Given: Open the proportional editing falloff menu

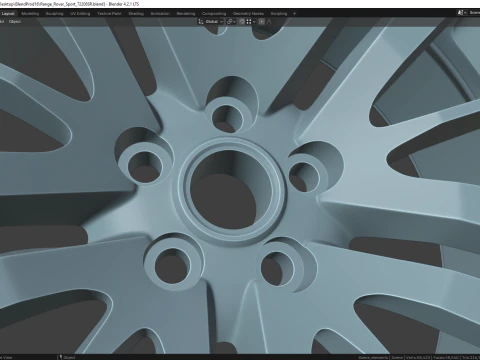Looking at the screenshot, I should tap(269, 22).
